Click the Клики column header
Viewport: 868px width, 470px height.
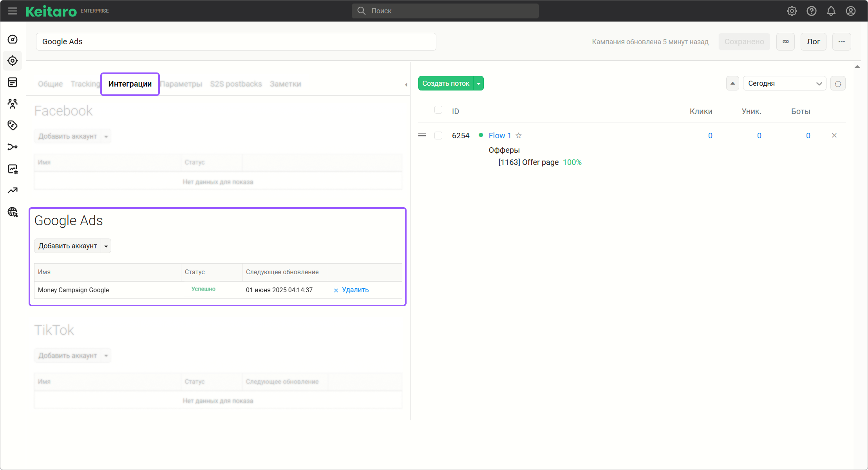point(701,111)
